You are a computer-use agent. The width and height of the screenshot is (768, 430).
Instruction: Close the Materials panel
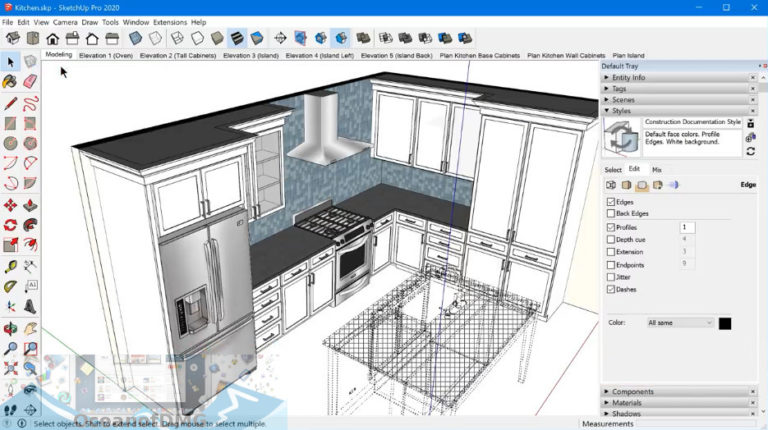click(x=753, y=403)
